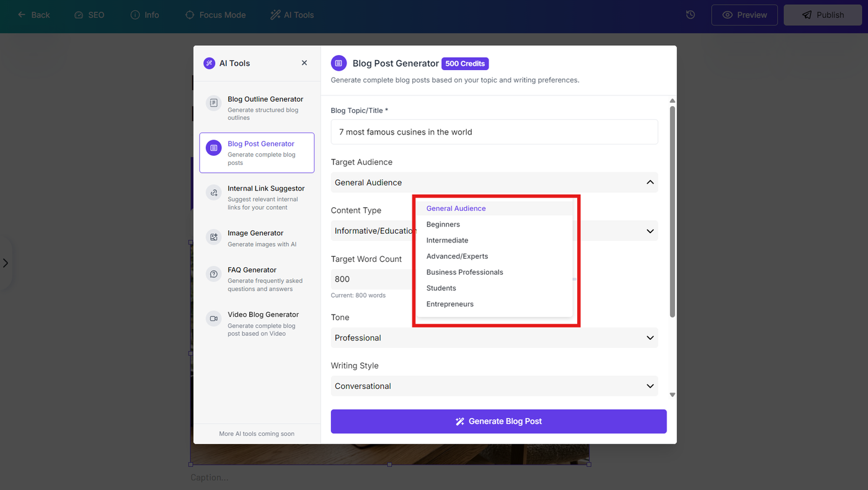Click the Generate Blog Post button
The width and height of the screenshot is (868, 490).
[498, 421]
